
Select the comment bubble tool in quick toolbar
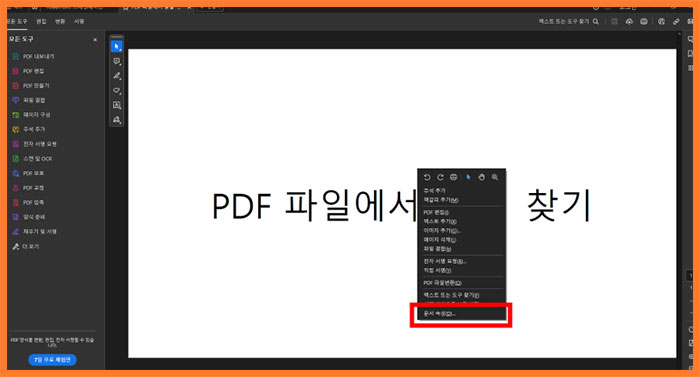[x=117, y=61]
